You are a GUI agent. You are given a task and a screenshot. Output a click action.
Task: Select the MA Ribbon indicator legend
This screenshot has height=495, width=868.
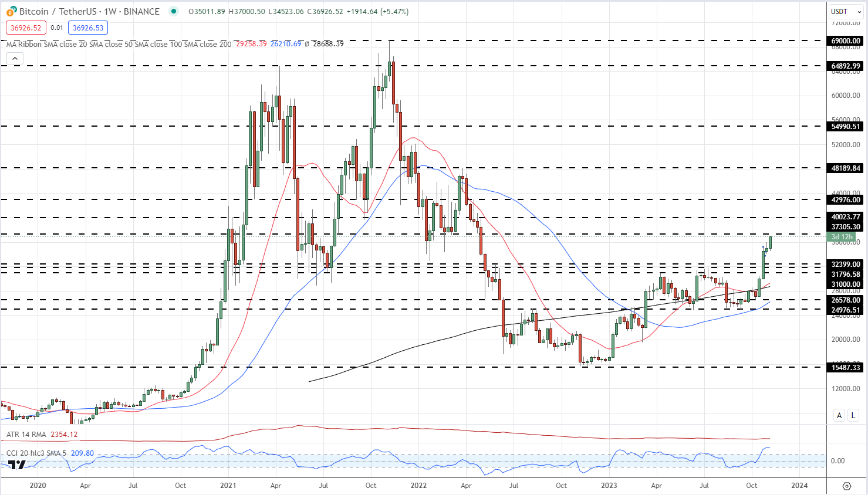coord(119,44)
